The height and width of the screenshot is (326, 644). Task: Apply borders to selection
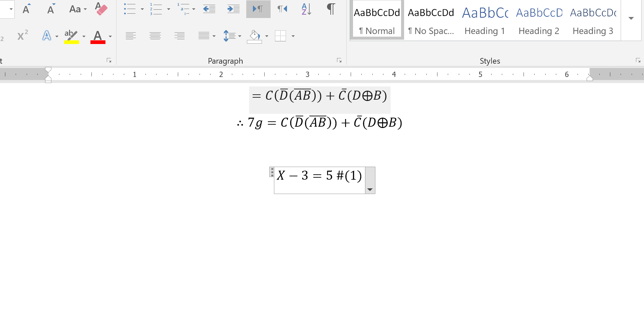(x=281, y=36)
